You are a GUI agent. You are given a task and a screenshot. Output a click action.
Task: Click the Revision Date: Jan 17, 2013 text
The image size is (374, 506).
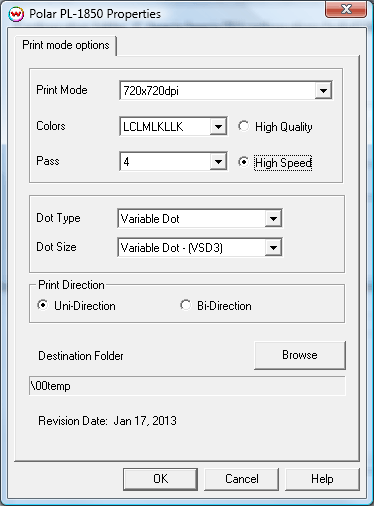tap(107, 421)
